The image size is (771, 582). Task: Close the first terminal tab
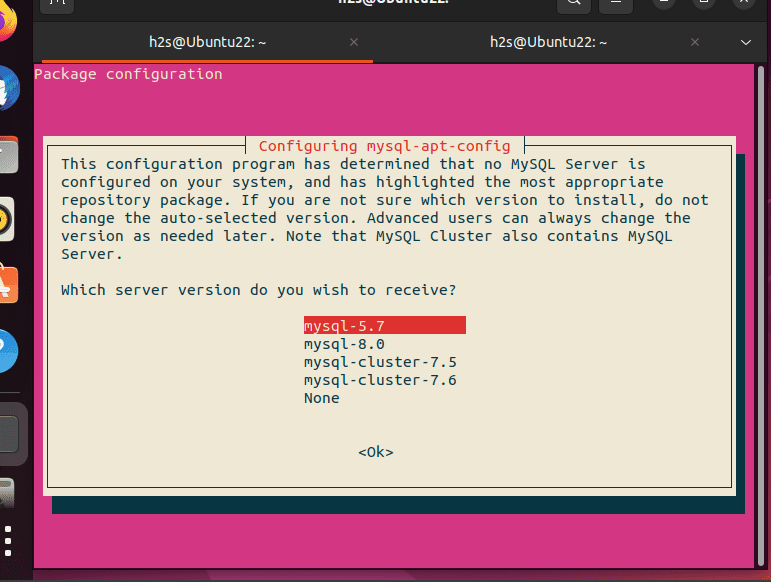coord(354,42)
